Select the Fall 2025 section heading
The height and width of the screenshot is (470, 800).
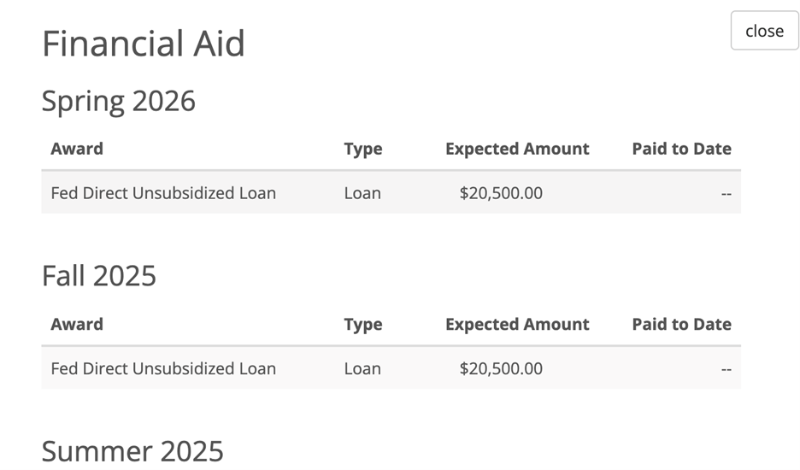click(x=99, y=276)
